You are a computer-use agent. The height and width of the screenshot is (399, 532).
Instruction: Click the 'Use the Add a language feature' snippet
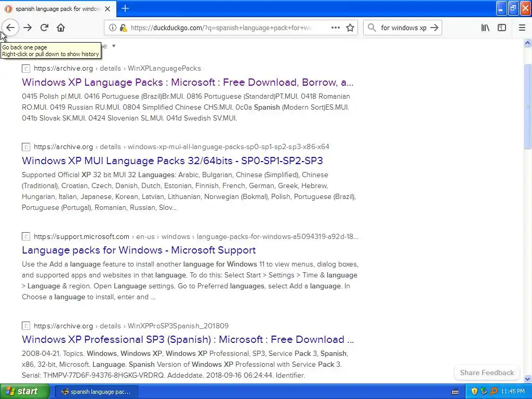pyautogui.click(x=190, y=281)
